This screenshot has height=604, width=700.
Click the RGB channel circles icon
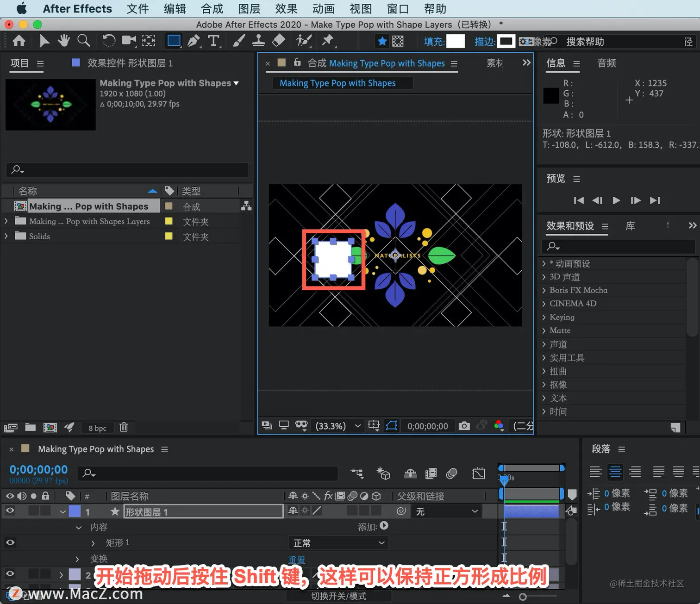click(499, 426)
